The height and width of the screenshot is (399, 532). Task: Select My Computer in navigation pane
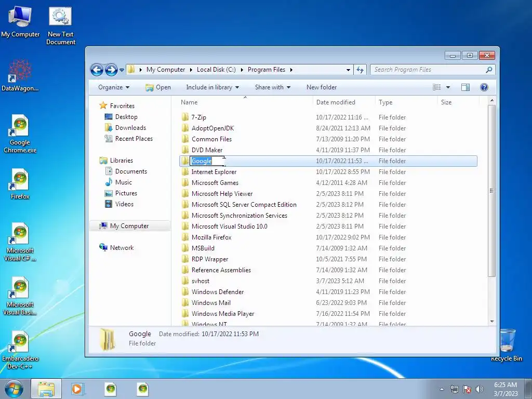(129, 226)
